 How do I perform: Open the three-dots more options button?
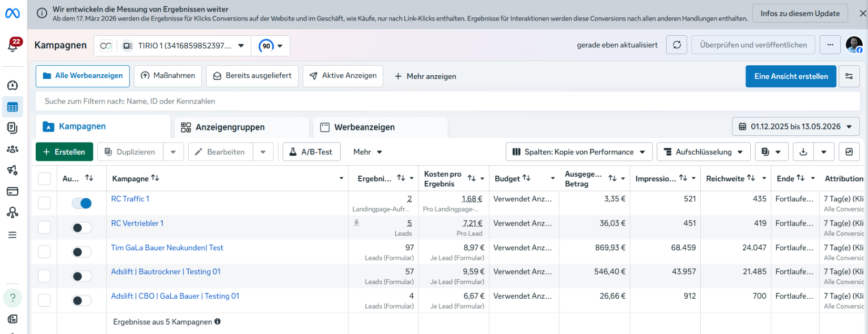point(830,45)
